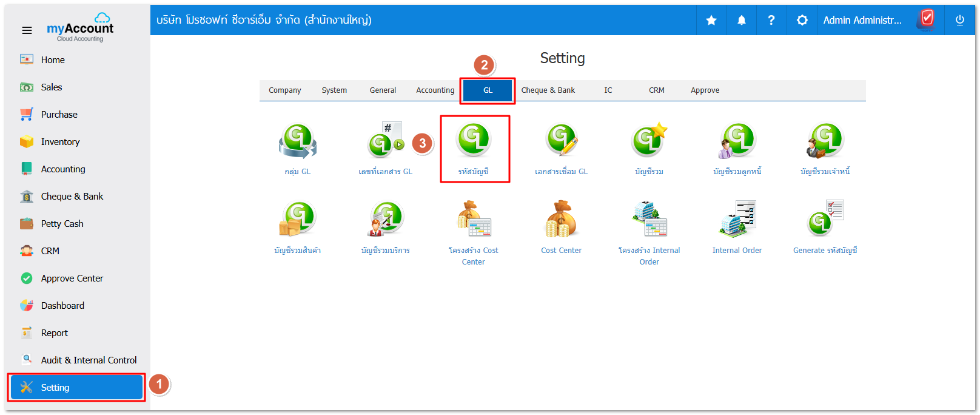The image size is (980, 415).
Task: Open Inventory in the sidebar
Action: pos(60,142)
